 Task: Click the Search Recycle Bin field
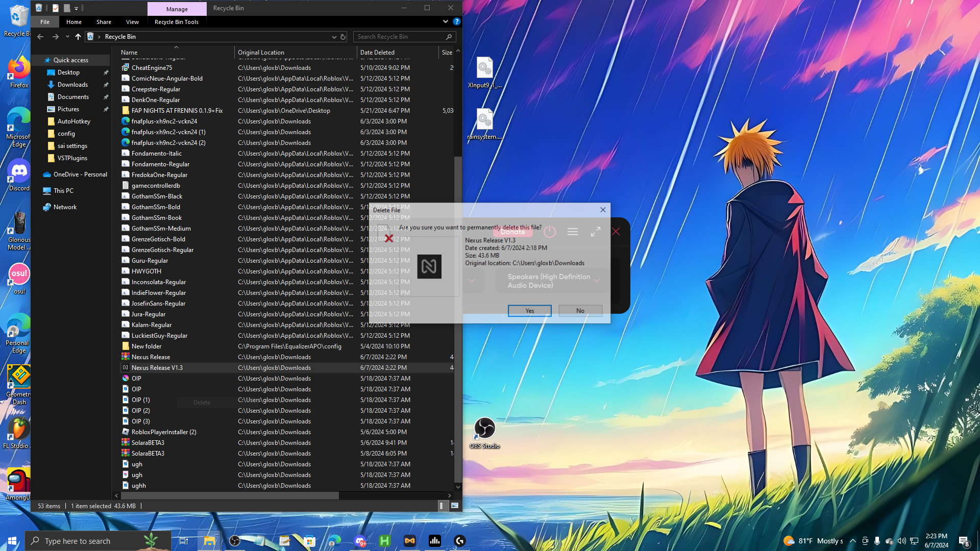(x=398, y=37)
